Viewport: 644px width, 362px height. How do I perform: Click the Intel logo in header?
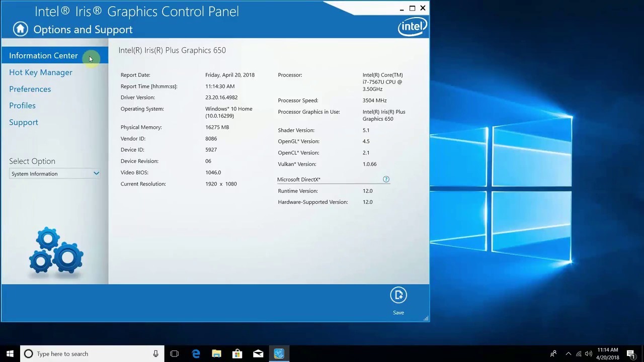(x=412, y=27)
